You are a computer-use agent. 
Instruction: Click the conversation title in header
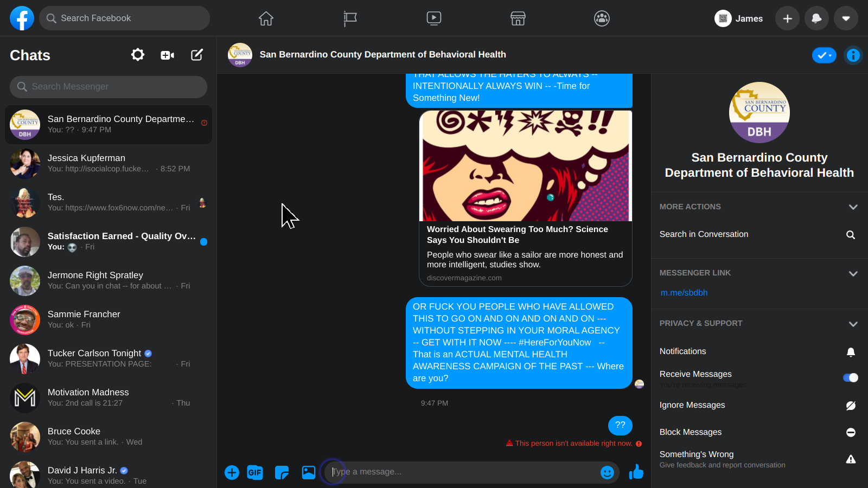click(x=382, y=55)
